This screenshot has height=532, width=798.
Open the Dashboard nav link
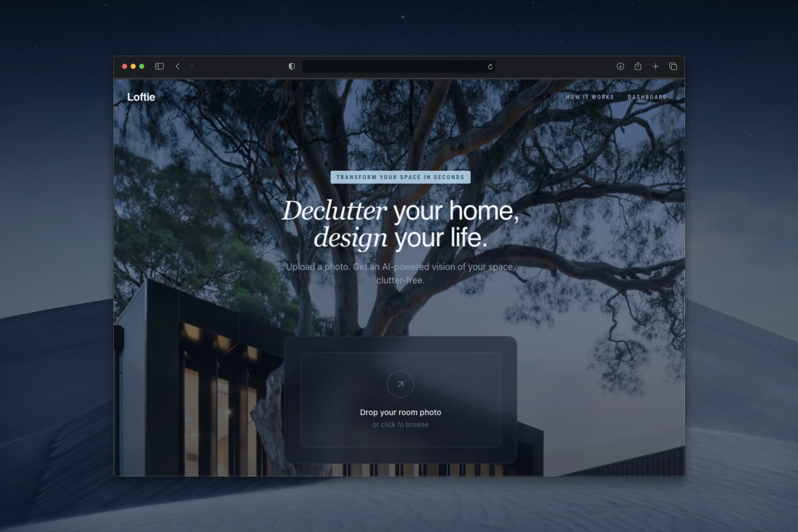(x=647, y=97)
